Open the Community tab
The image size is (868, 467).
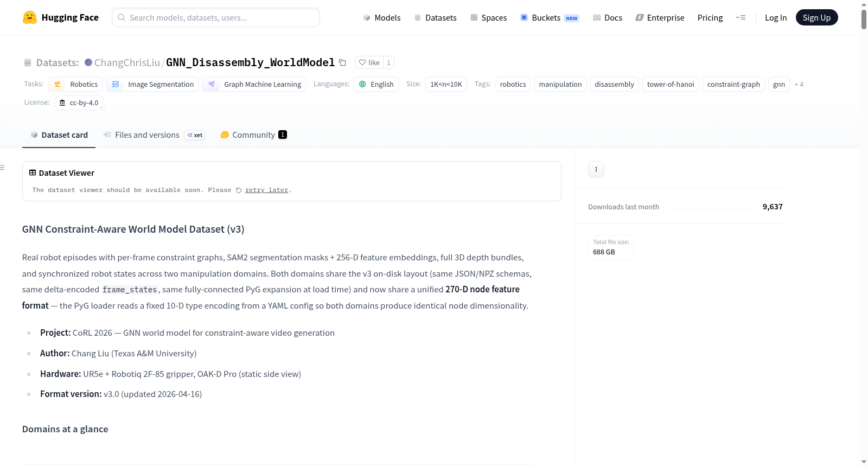tap(253, 135)
